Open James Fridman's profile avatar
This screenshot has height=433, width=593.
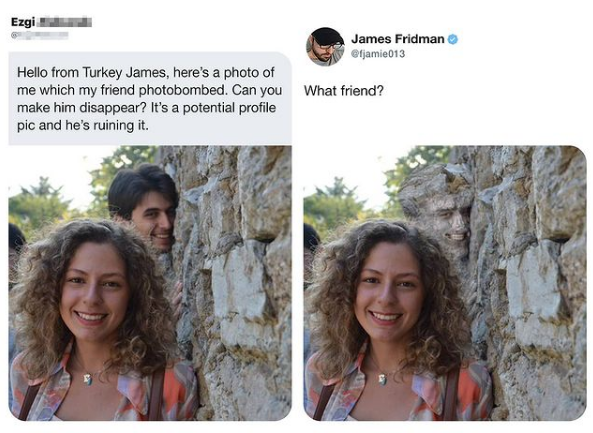pos(325,47)
